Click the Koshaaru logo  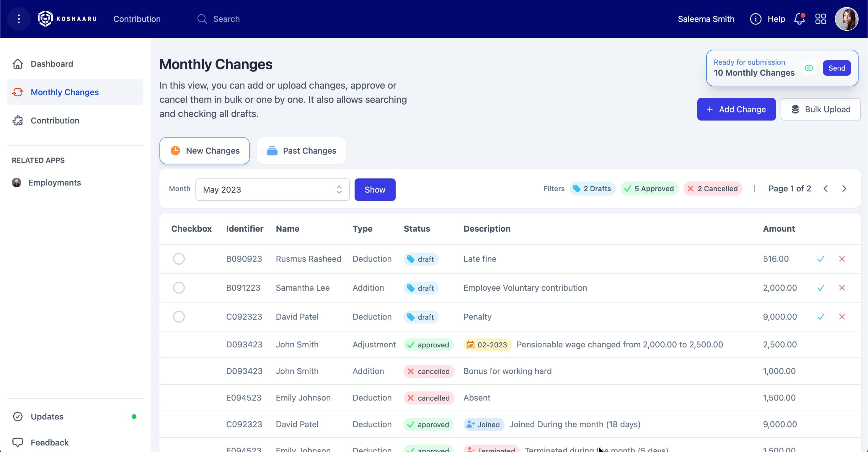tap(67, 19)
